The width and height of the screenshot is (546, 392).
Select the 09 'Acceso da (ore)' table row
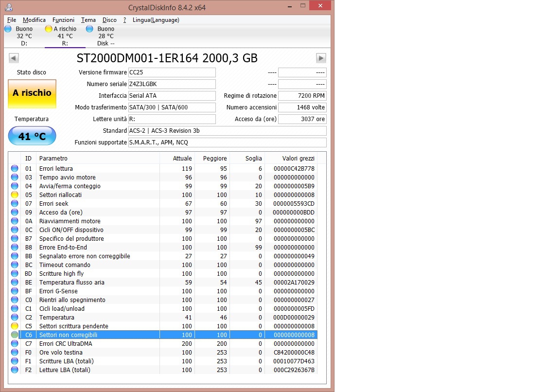[163, 212]
